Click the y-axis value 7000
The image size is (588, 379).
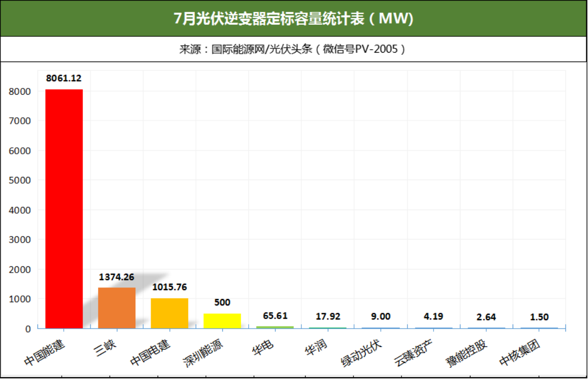20,121
